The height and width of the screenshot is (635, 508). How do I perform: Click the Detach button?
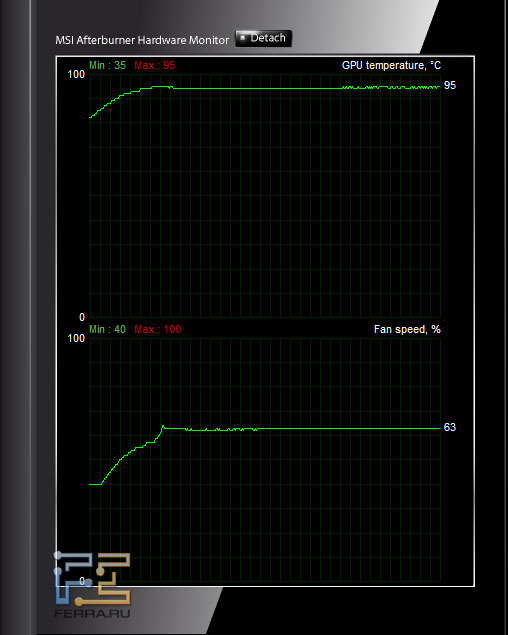tap(263, 38)
